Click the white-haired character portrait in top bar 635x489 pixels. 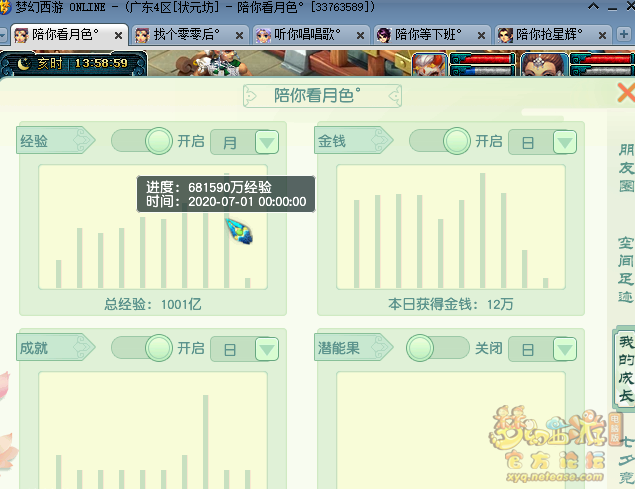pos(429,64)
